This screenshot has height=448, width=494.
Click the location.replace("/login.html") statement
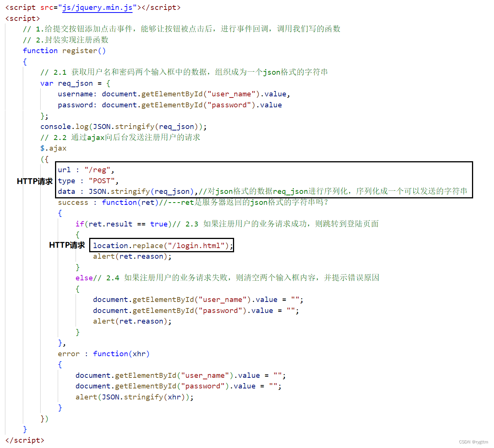point(163,245)
